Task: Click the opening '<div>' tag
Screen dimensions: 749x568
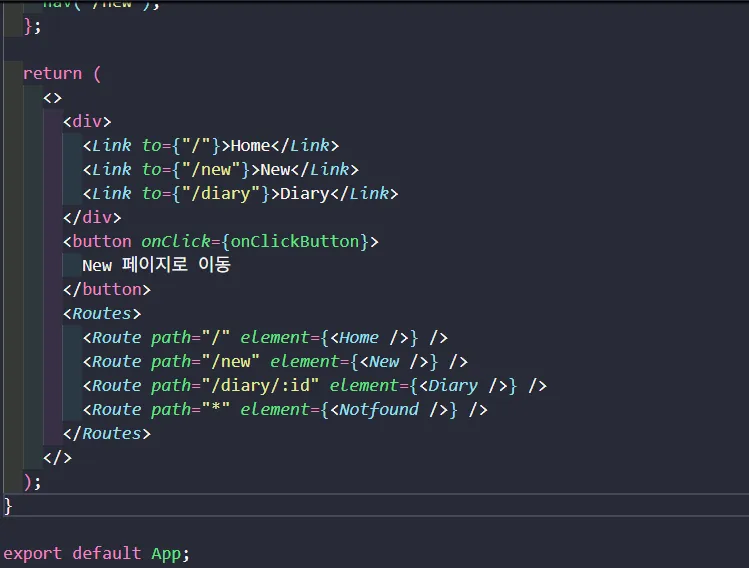Action: tap(87, 121)
